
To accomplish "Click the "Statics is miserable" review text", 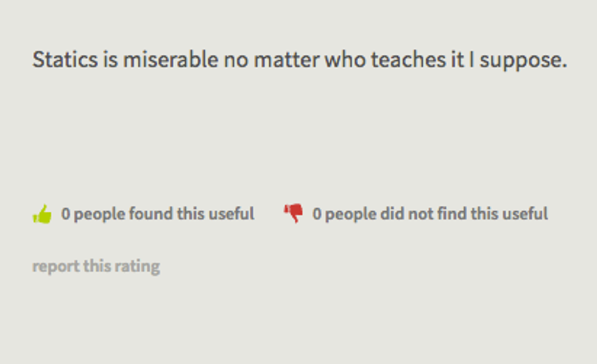I will pyautogui.click(x=299, y=60).
